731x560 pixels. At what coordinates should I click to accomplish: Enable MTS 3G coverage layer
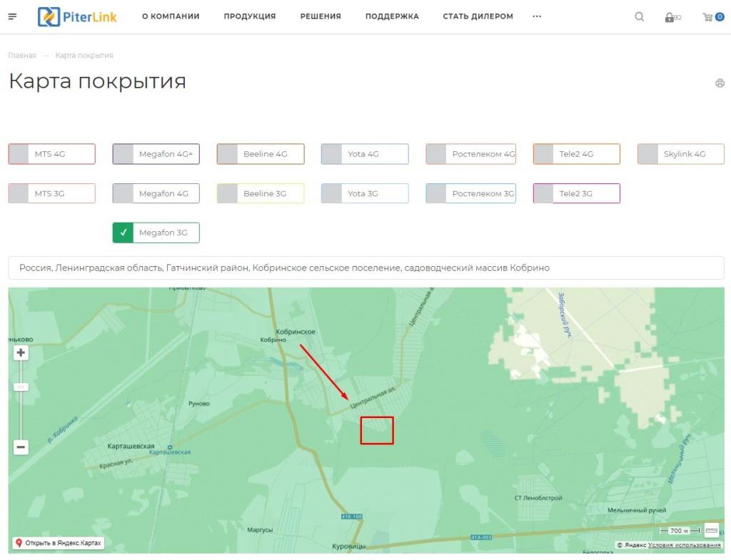coord(51,193)
